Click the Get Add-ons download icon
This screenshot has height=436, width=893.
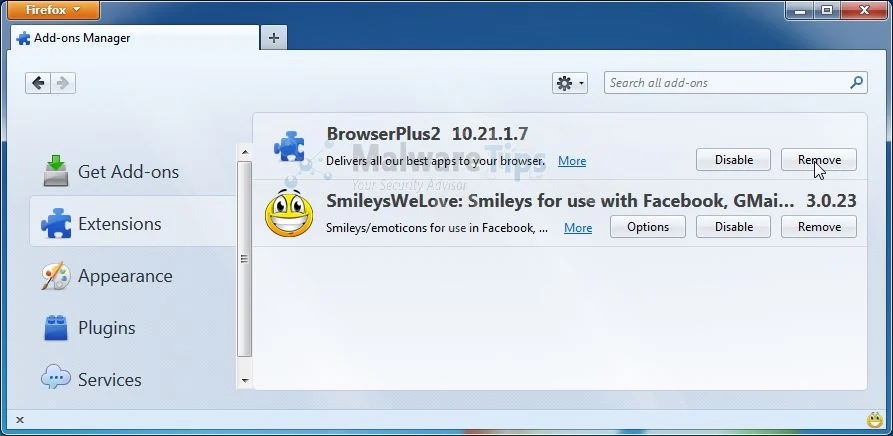coord(56,171)
